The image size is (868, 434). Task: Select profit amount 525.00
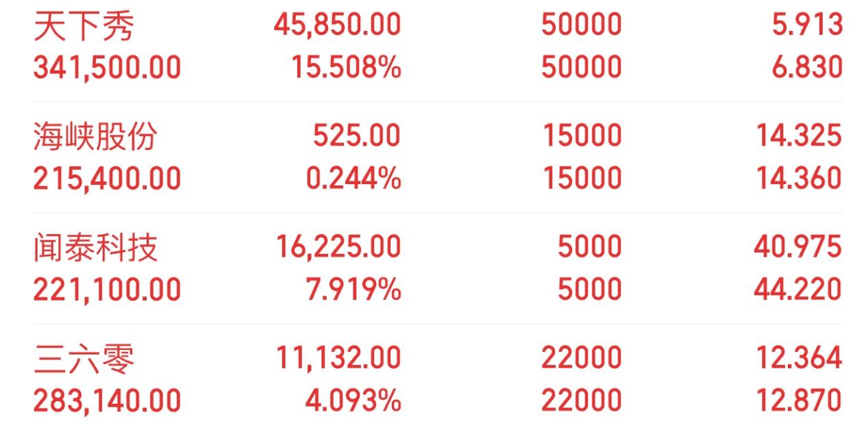pos(357,136)
